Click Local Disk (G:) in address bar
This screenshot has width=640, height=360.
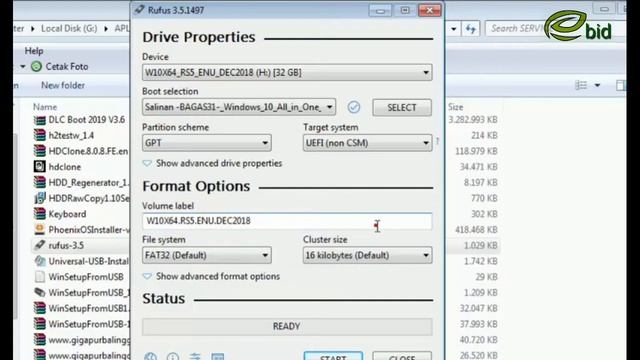click(69, 29)
